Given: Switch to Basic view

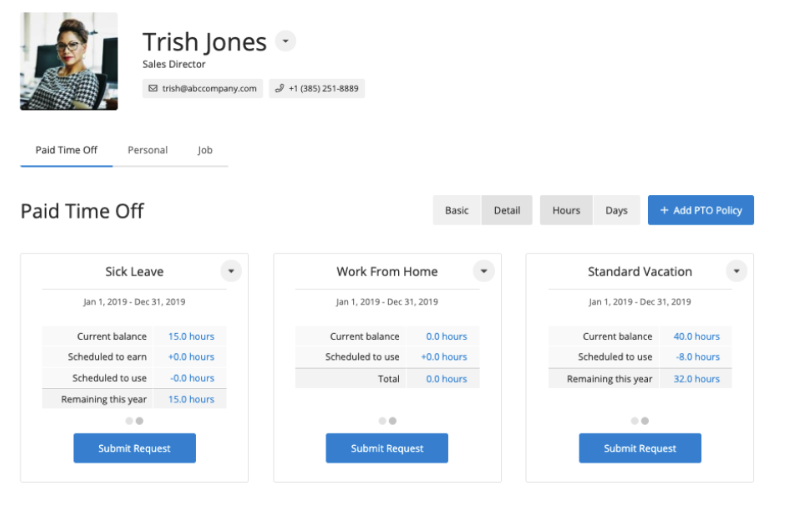Looking at the screenshot, I should [x=457, y=211].
